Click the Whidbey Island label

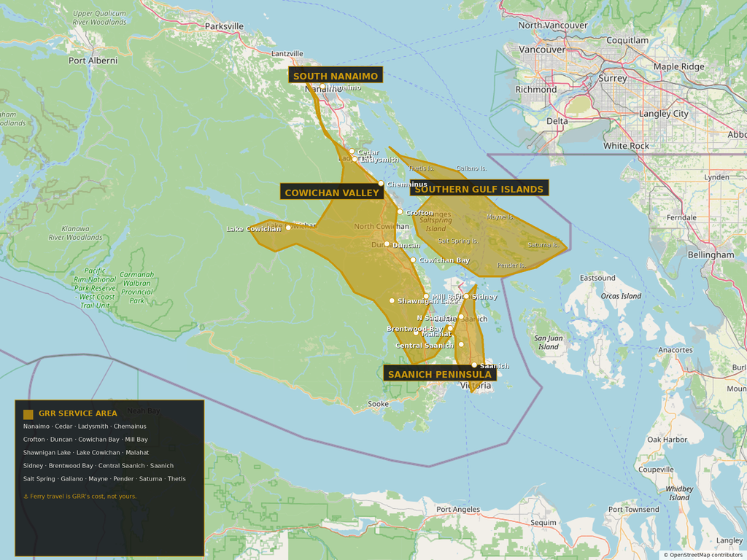[x=679, y=494]
